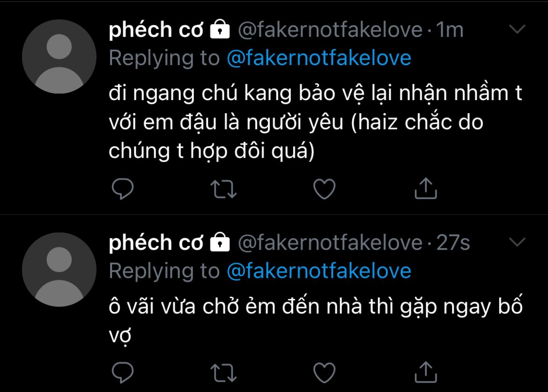Open the first tweet's profile avatar
Screen dimensions: 548x392
coord(59,56)
